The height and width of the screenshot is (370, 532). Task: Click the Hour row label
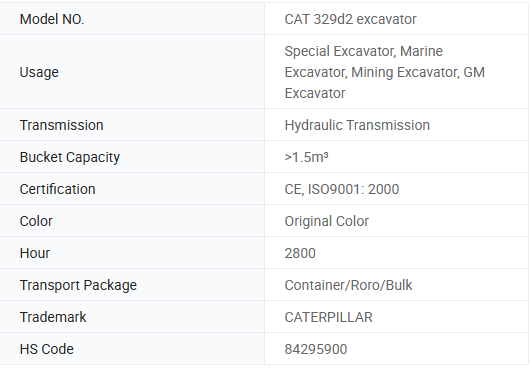tap(35, 253)
